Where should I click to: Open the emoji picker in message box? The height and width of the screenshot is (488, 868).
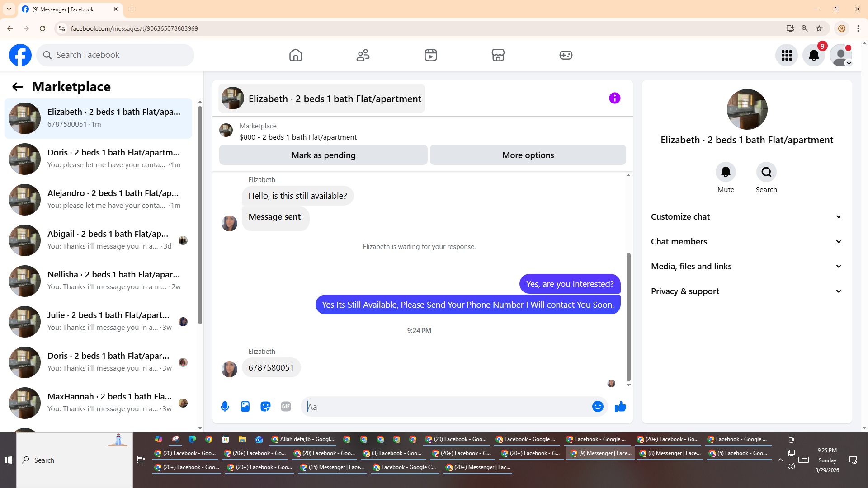[x=598, y=407]
